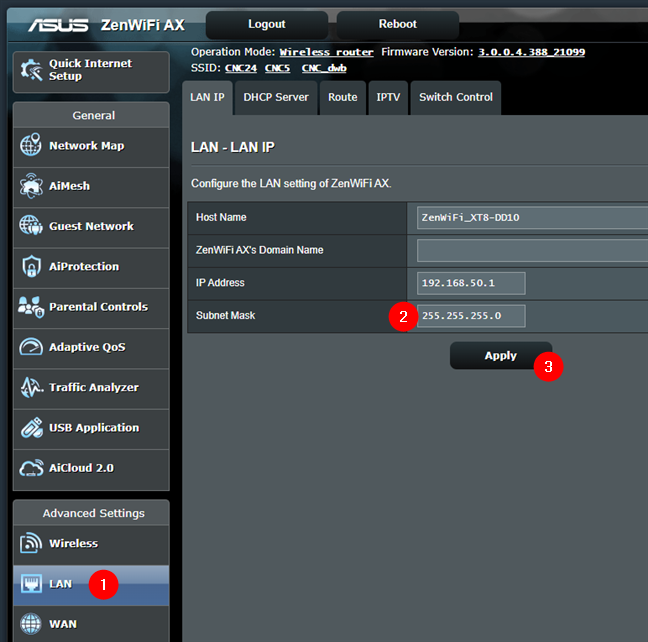This screenshot has height=642, width=648.
Task: Click the Wireless signal icon
Action: click(x=31, y=543)
